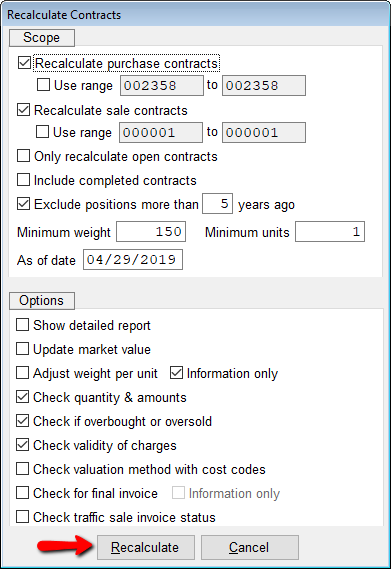Uncheck Information only beside Adjust weight
This screenshot has height=569, width=391.
(176, 373)
